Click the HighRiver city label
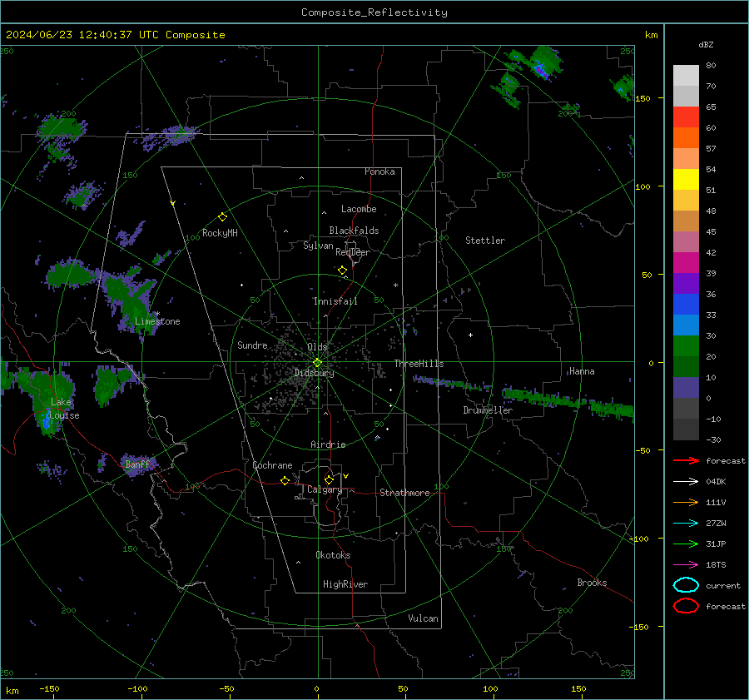Screen dimensions: 749x700 (345, 584)
